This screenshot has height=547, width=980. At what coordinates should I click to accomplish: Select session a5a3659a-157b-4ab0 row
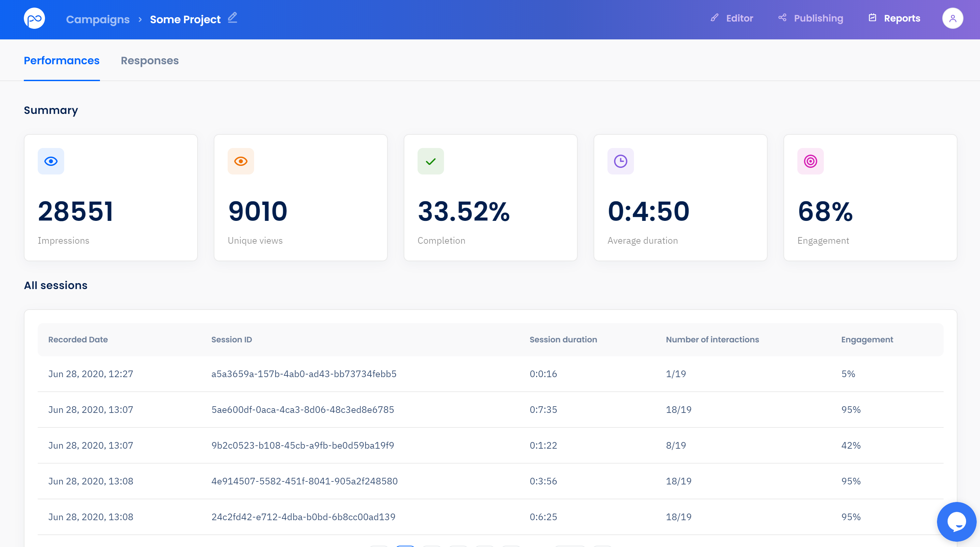point(304,374)
